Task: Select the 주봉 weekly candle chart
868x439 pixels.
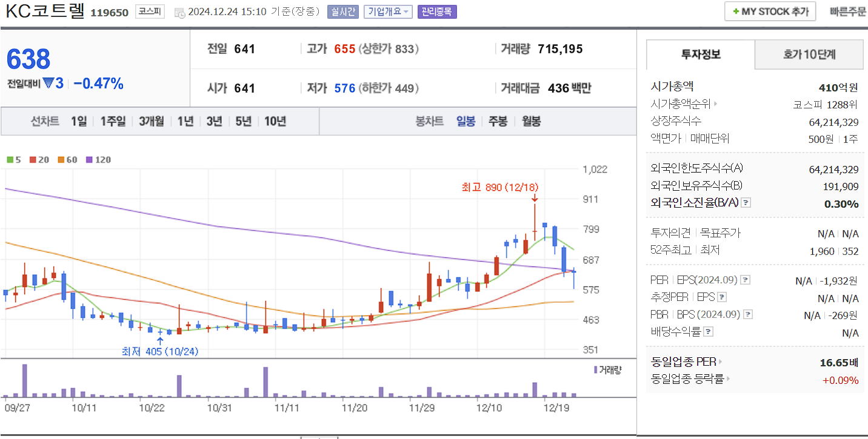Action: pos(498,121)
